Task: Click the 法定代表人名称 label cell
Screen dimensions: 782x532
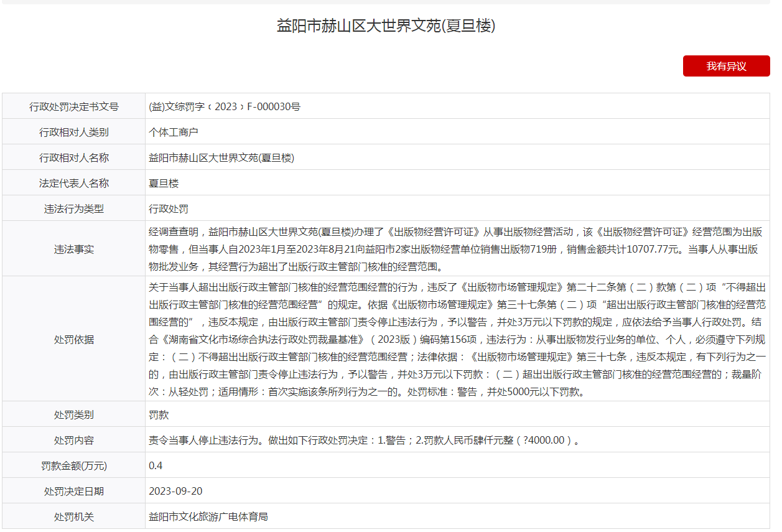Action: pos(74,183)
